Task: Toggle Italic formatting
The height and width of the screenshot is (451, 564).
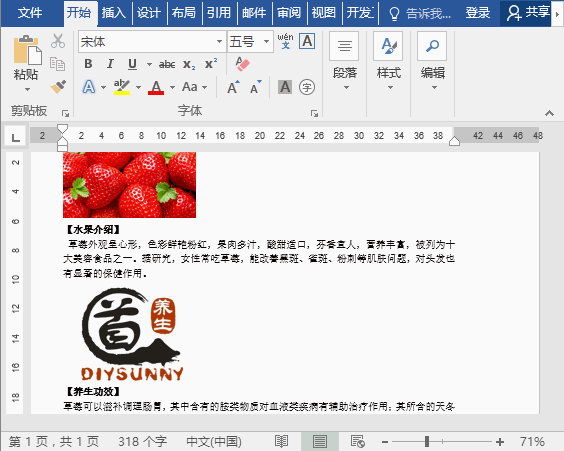Action: point(110,64)
